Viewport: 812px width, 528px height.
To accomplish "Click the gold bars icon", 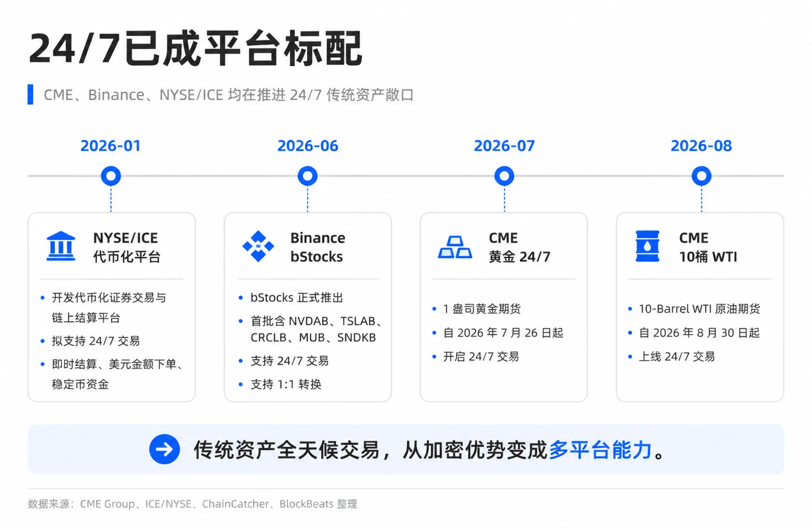I will pos(455,247).
